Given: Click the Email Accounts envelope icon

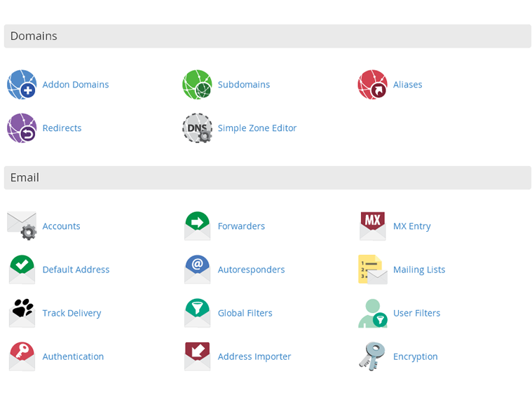Looking at the screenshot, I should tap(22, 226).
